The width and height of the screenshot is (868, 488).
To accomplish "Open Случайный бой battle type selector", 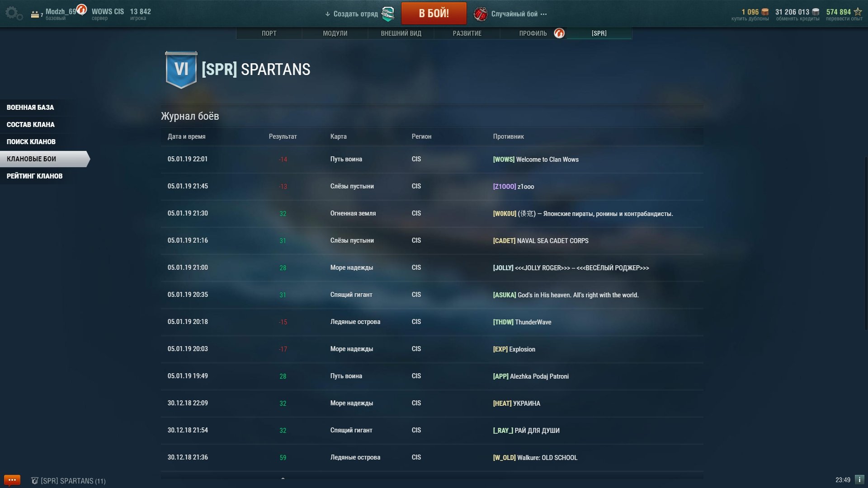I will [519, 14].
